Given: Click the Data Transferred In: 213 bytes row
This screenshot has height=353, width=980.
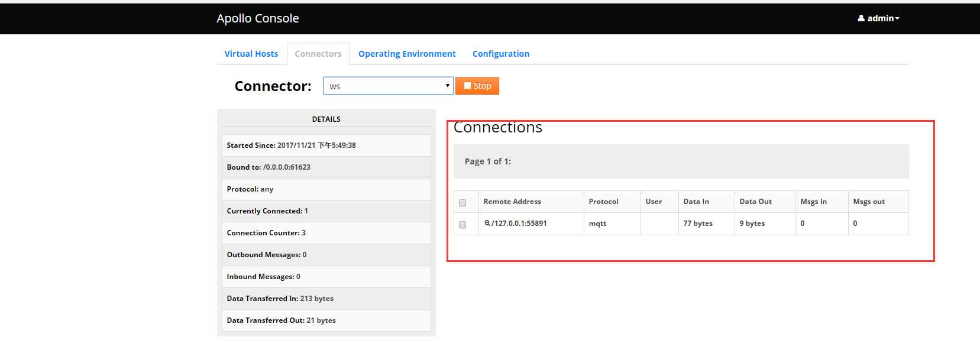Looking at the screenshot, I should coord(326,299).
